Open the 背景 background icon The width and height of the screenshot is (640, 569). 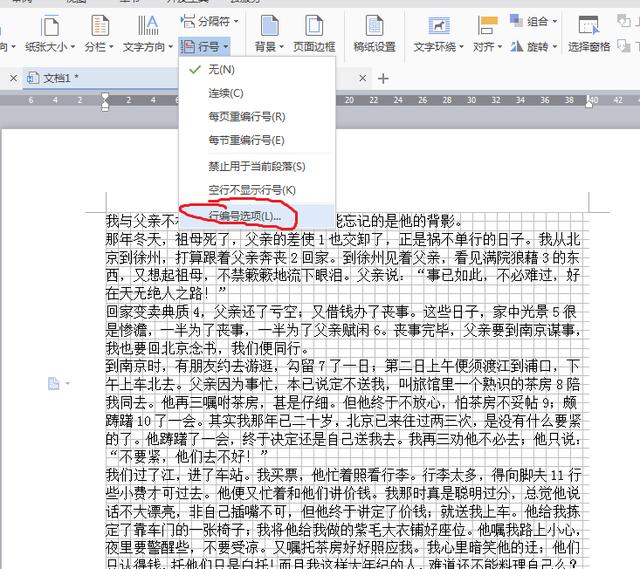[269, 26]
